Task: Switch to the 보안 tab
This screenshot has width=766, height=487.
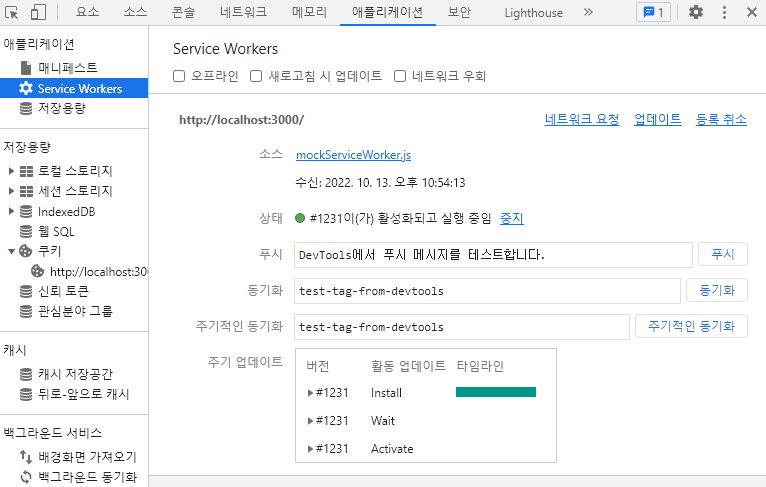Action: 459,12
